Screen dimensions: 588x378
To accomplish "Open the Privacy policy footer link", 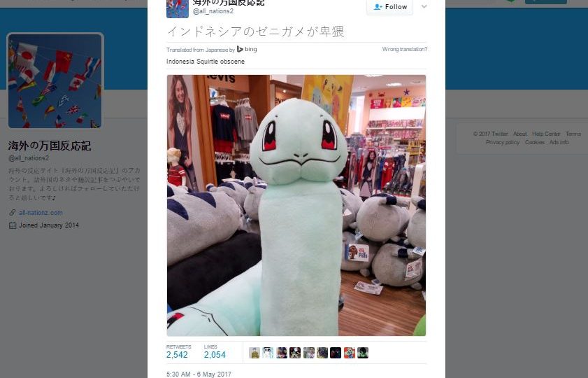I will coord(503,142).
